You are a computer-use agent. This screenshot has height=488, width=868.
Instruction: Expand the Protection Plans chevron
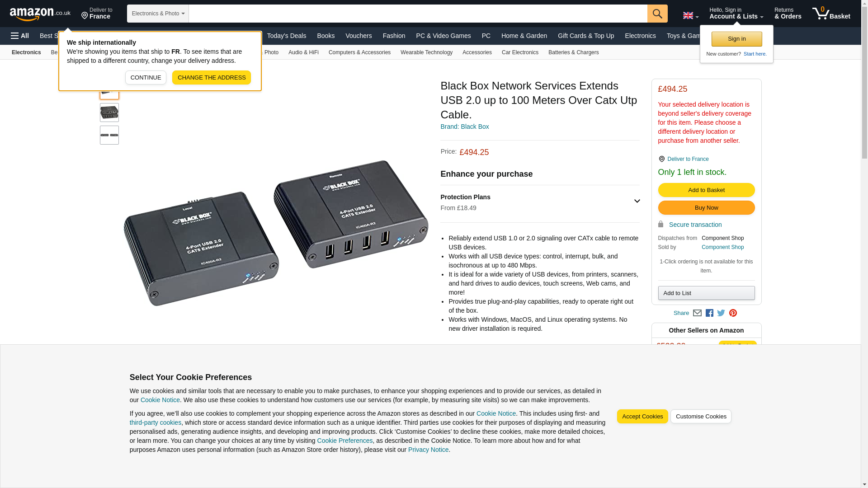[637, 201]
